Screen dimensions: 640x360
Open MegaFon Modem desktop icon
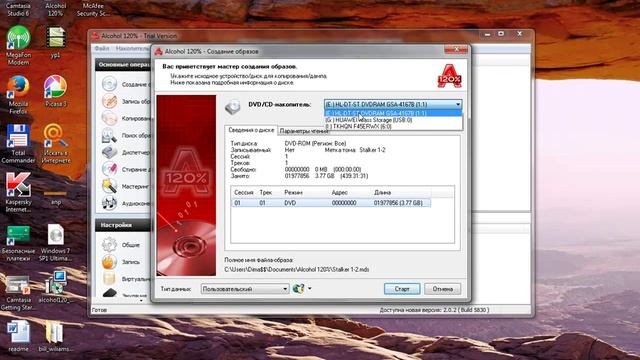pos(18,45)
